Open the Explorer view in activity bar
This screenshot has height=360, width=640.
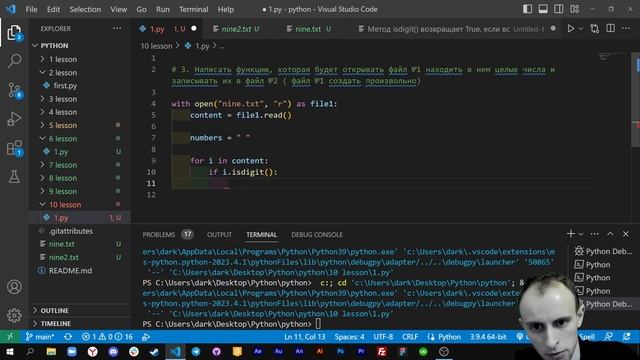14,33
